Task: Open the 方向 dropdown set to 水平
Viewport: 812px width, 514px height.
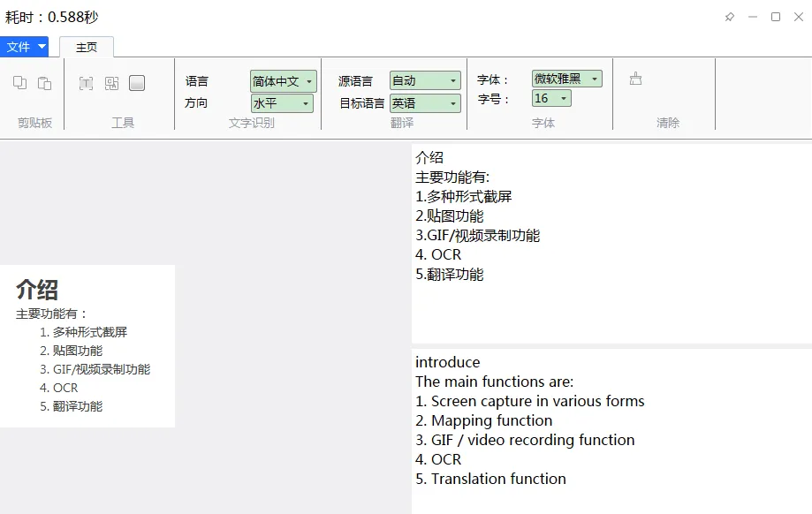Action: [x=281, y=103]
